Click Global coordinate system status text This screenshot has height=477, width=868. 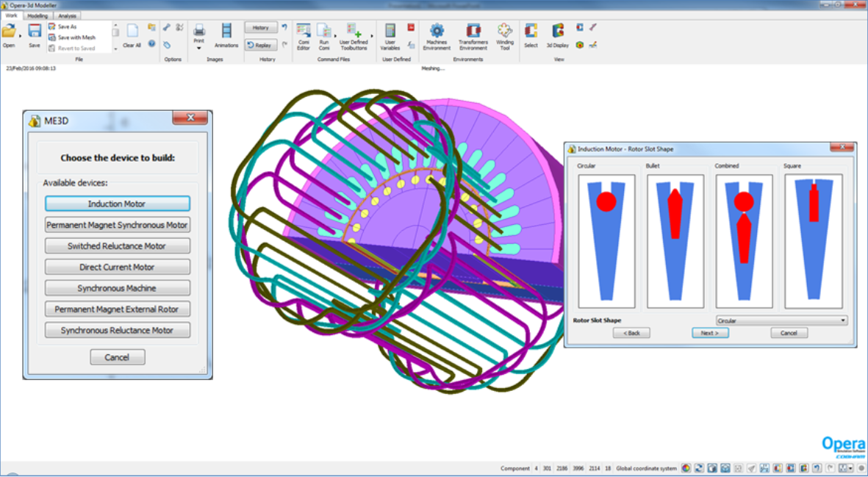pos(646,468)
